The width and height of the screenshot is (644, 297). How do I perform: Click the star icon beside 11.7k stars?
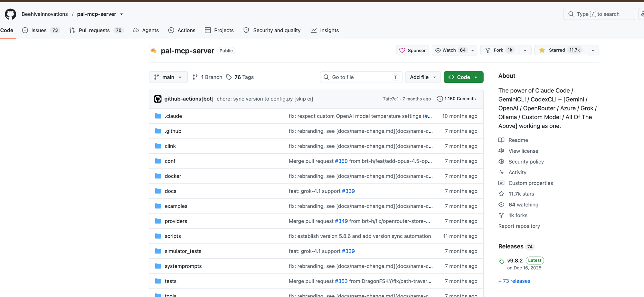501,194
